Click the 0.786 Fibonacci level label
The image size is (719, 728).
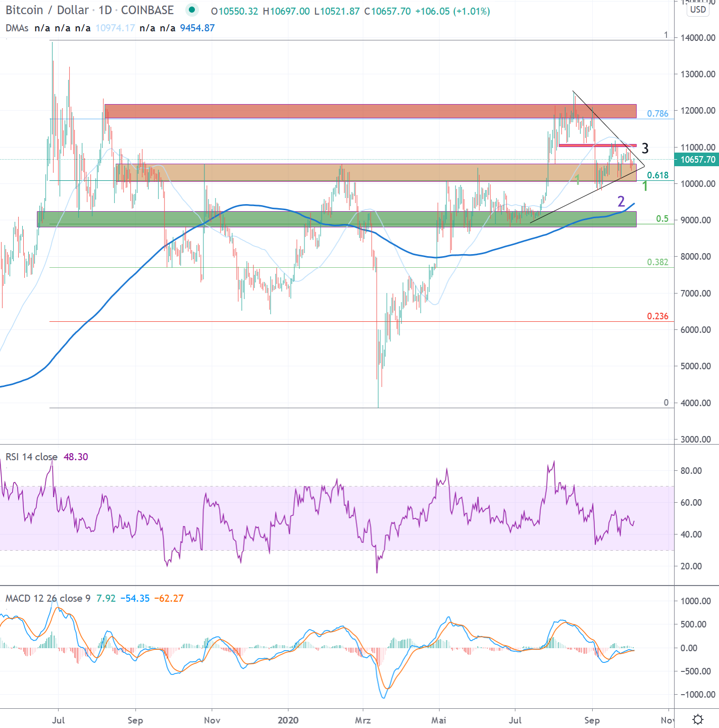point(657,114)
